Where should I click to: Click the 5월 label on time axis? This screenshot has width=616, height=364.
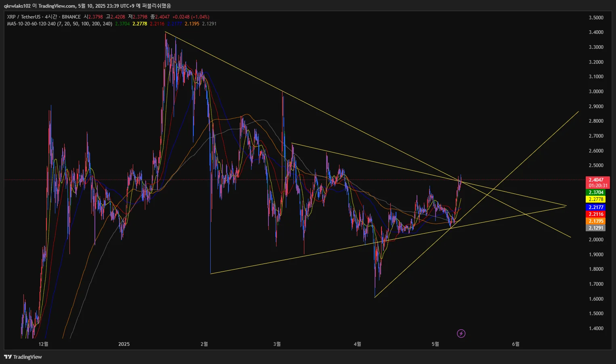(435, 344)
